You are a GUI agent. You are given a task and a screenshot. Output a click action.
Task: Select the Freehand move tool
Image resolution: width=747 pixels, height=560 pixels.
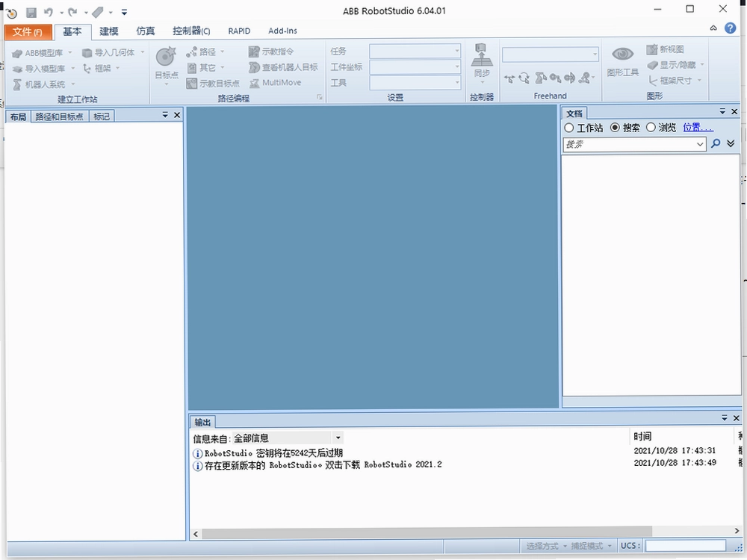pyautogui.click(x=509, y=78)
